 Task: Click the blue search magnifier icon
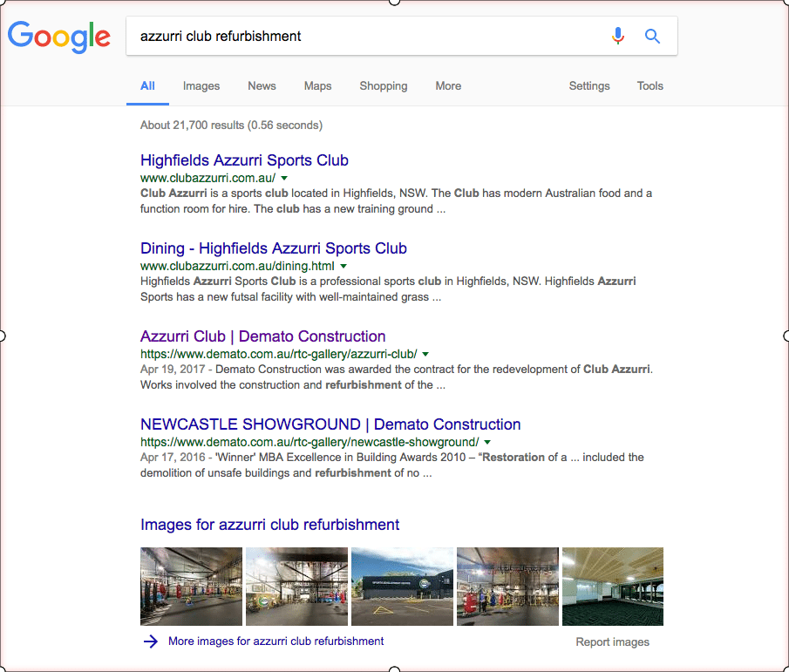pyautogui.click(x=652, y=36)
